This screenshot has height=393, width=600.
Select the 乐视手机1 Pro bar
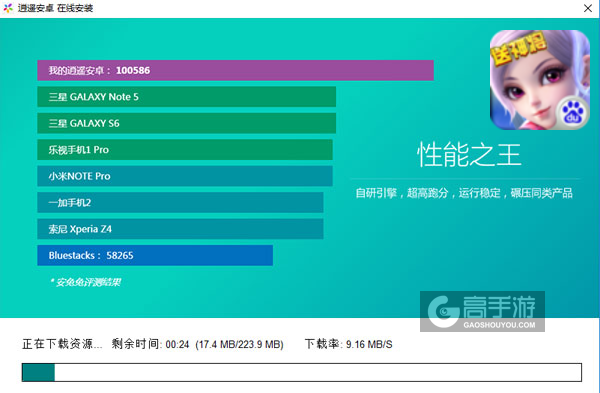[185, 150]
